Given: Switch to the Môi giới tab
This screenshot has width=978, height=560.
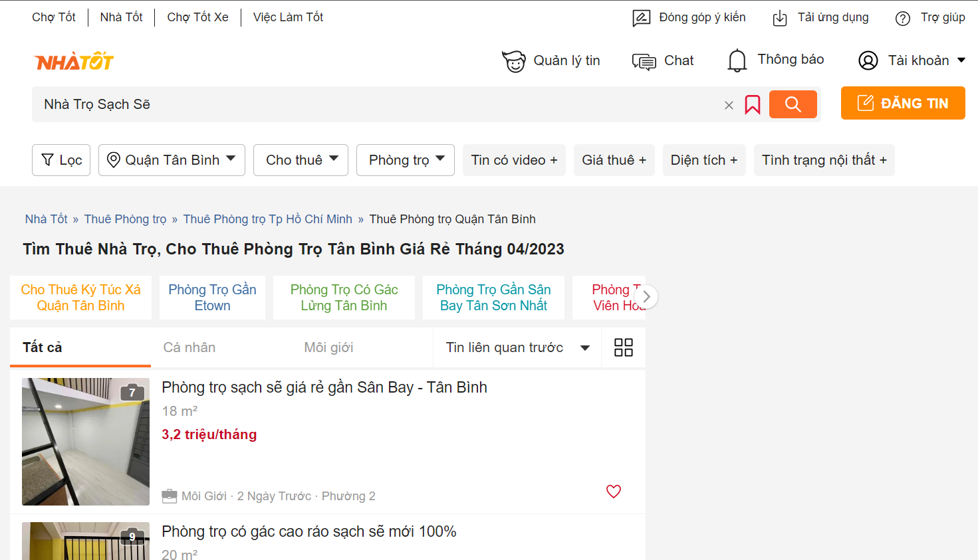Looking at the screenshot, I should click(328, 347).
